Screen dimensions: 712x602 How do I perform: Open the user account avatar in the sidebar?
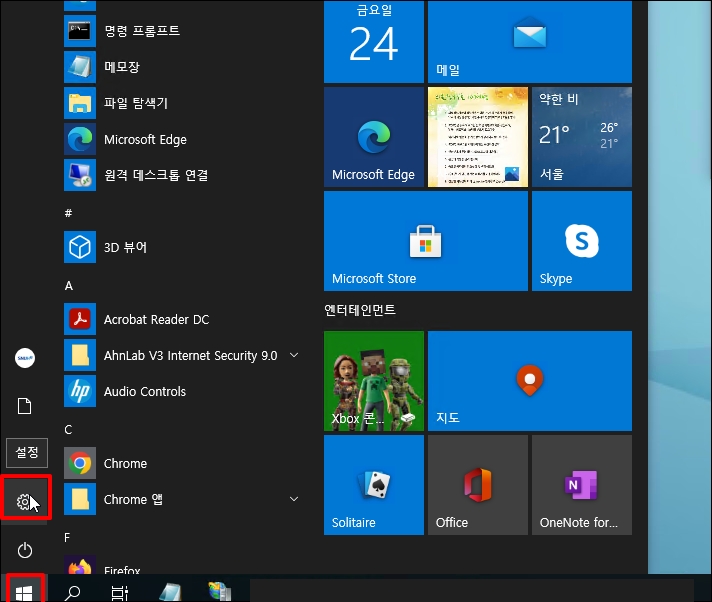tap(25, 358)
